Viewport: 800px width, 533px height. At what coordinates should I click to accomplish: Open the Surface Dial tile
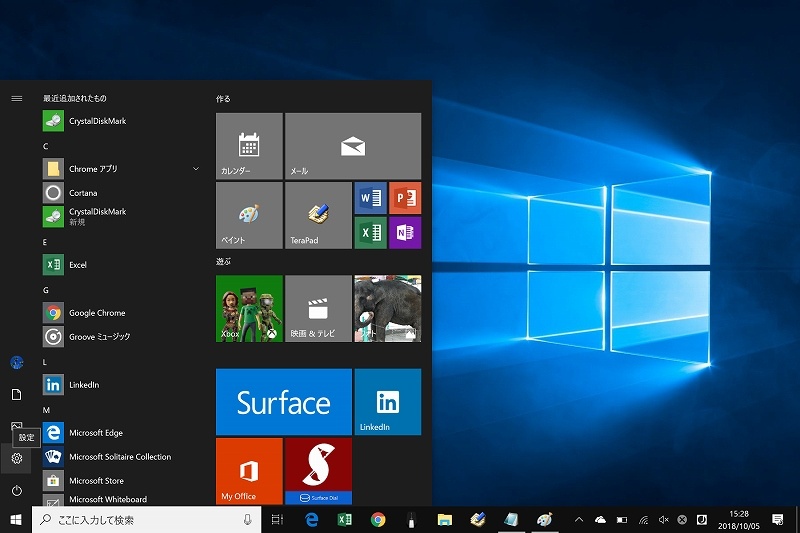point(318,471)
